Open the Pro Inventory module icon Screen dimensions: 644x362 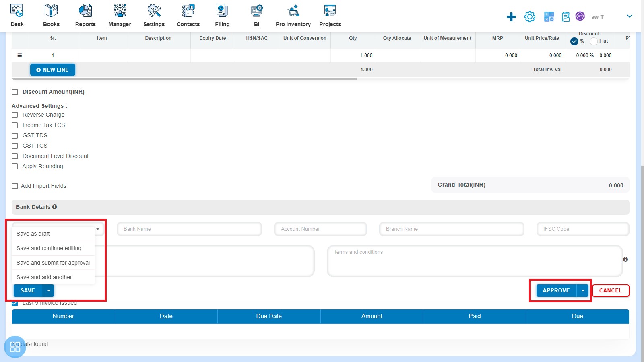point(293,10)
